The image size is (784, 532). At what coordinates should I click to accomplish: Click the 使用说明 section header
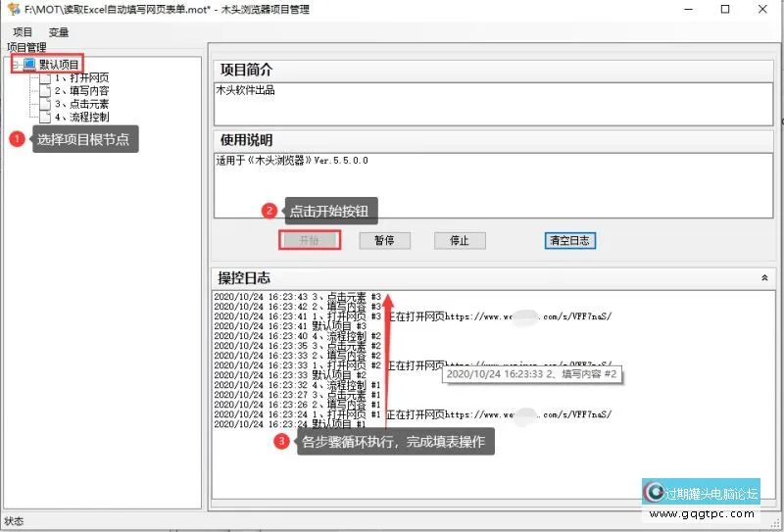(x=493, y=140)
